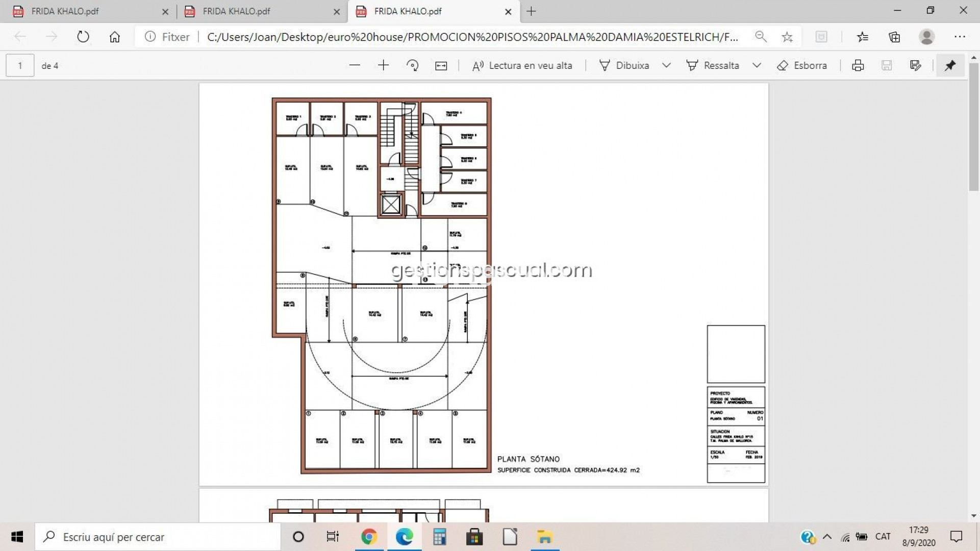980x551 pixels.
Task: Open the Edge settings and more menu
Action: 960,37
